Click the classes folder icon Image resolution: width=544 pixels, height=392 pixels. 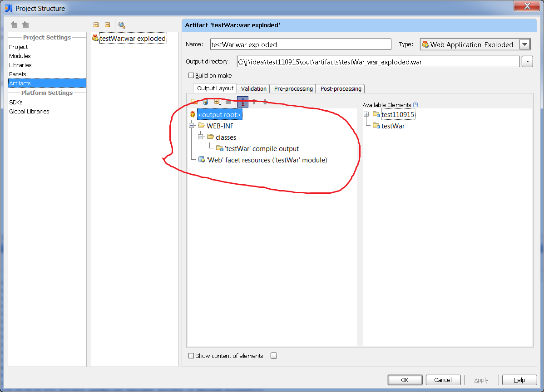[210, 137]
